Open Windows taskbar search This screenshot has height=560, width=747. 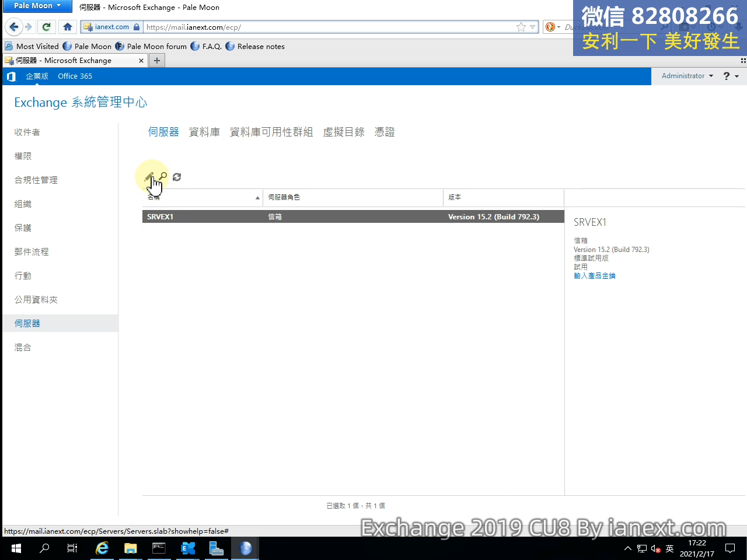[x=44, y=548]
